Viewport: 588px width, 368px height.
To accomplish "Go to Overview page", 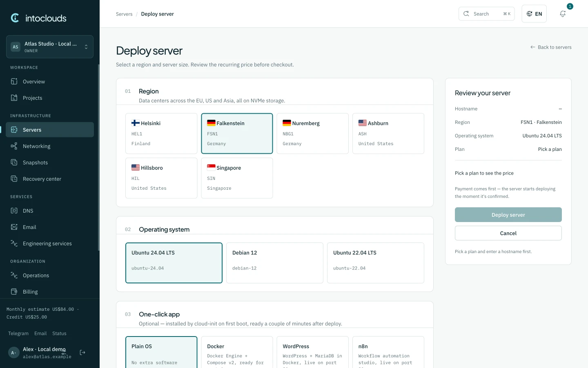I will pos(50,81).
